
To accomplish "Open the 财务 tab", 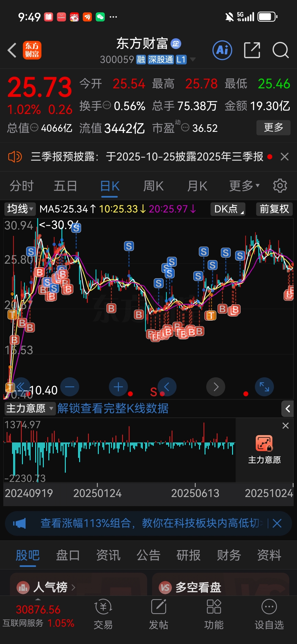I will (x=229, y=555).
